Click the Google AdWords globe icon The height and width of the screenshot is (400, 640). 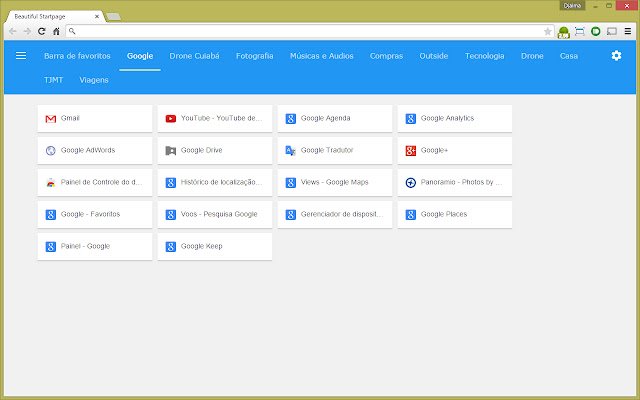tap(51, 151)
